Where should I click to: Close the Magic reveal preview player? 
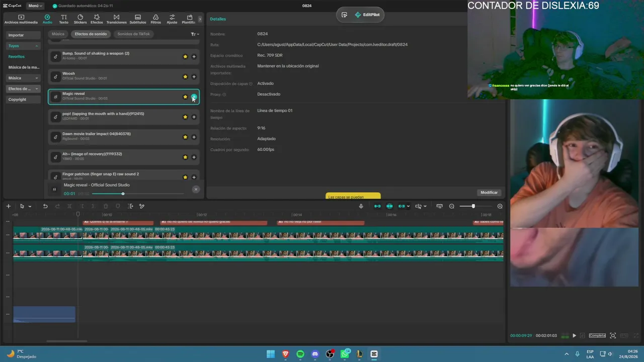pyautogui.click(x=196, y=189)
